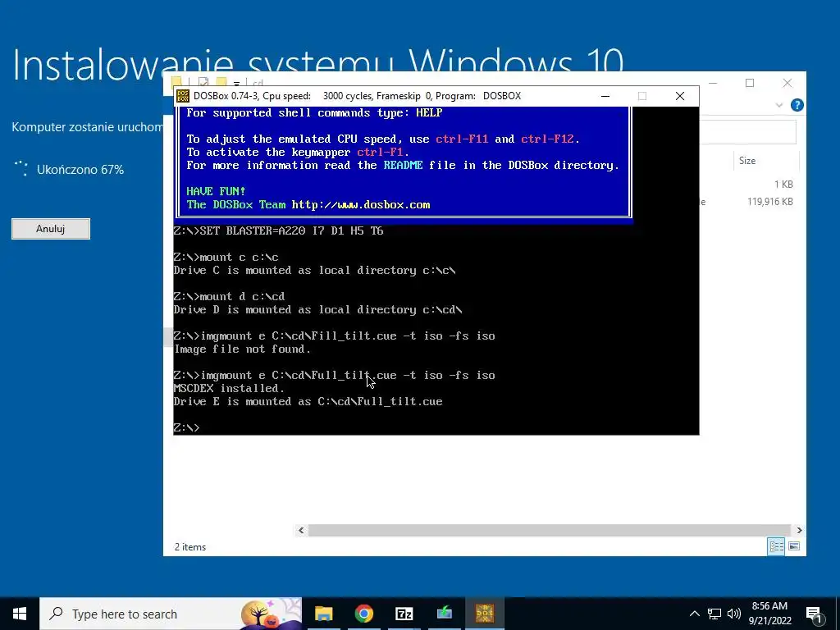Maximize the File Explorer window
The width and height of the screenshot is (840, 630).
pyautogui.click(x=750, y=83)
